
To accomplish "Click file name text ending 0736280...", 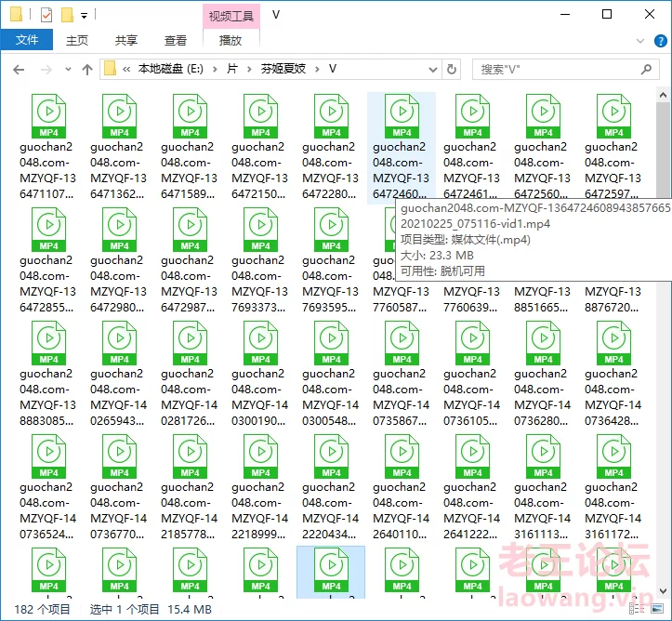I will point(542,397).
